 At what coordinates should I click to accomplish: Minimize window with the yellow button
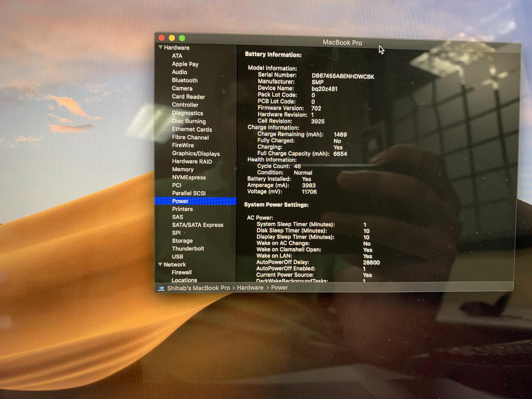tap(172, 38)
